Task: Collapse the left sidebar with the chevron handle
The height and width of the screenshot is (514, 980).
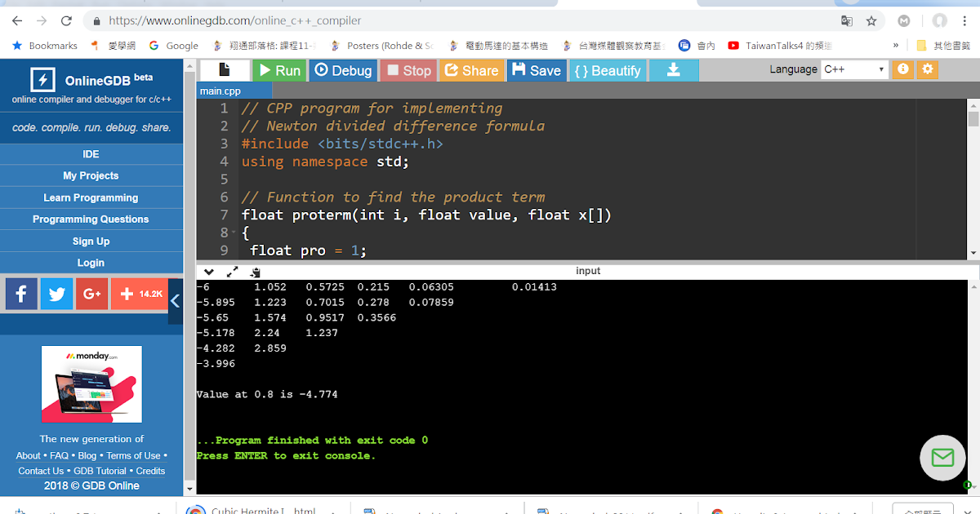Action: tap(175, 301)
